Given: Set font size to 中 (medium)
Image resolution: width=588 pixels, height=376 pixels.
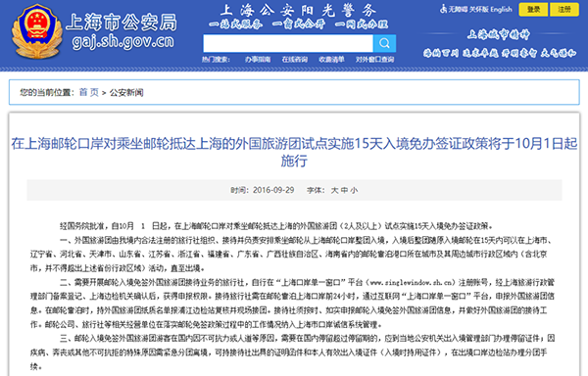Looking at the screenshot, I should click(344, 190).
